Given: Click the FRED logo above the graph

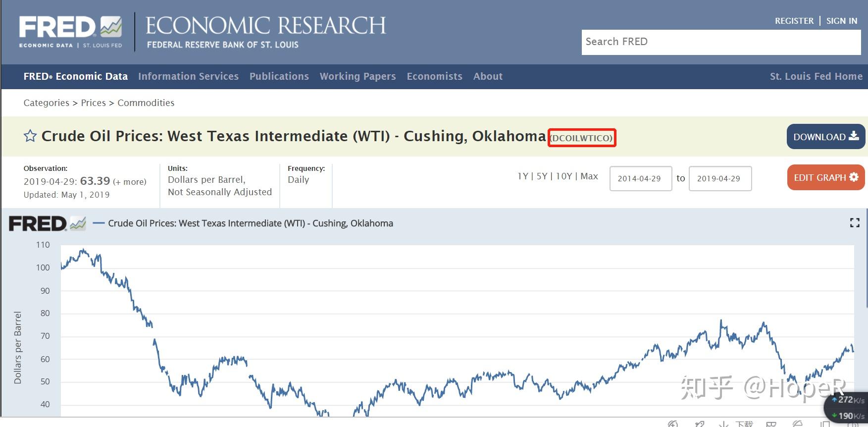Looking at the screenshot, I should [x=48, y=224].
